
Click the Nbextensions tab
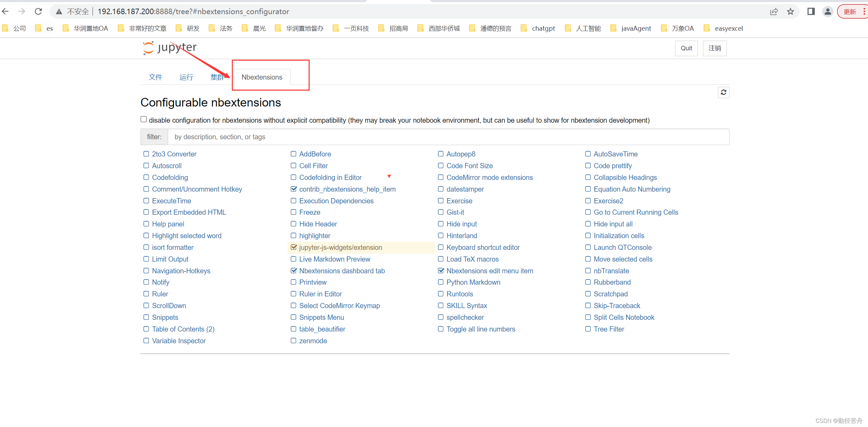262,77
